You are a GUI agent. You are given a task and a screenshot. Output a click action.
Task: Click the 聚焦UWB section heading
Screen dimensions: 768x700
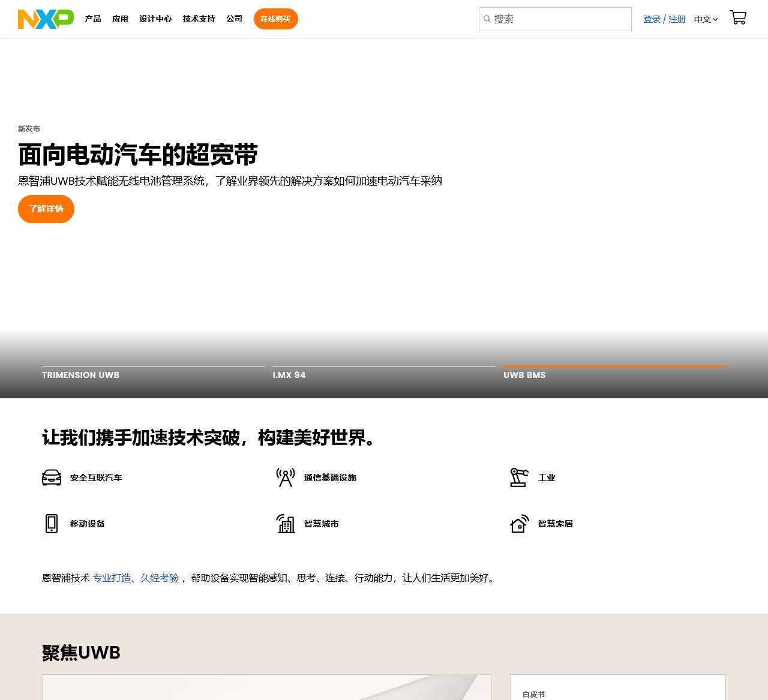coord(81,653)
